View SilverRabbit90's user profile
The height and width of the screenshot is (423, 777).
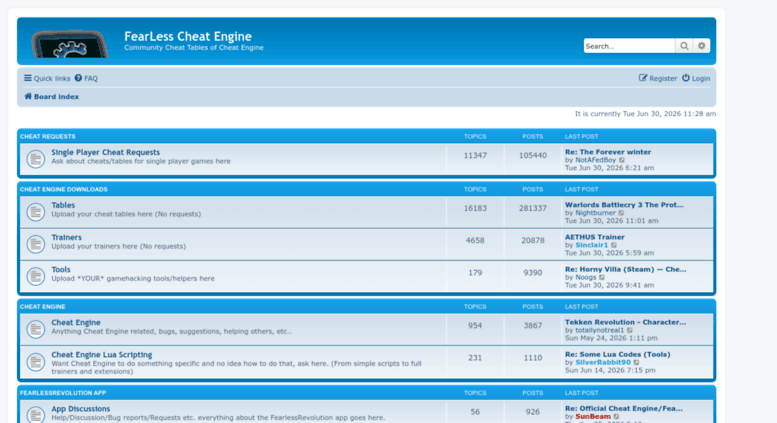[x=603, y=362]
